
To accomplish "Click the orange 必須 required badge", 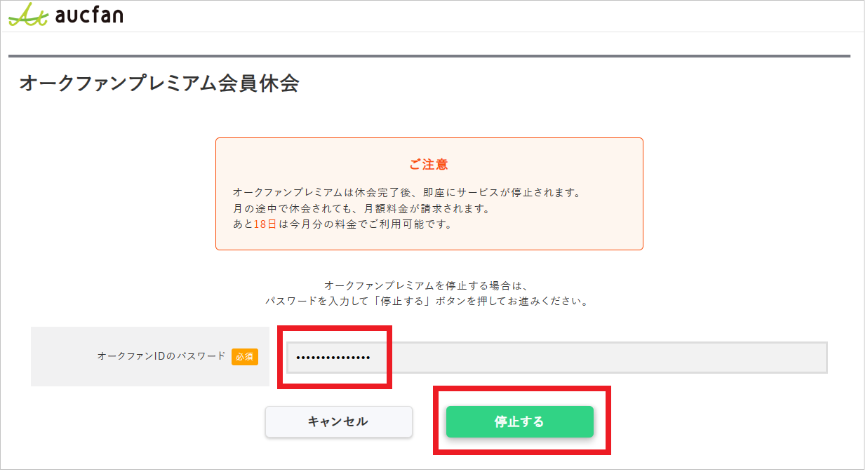I will 244,357.
